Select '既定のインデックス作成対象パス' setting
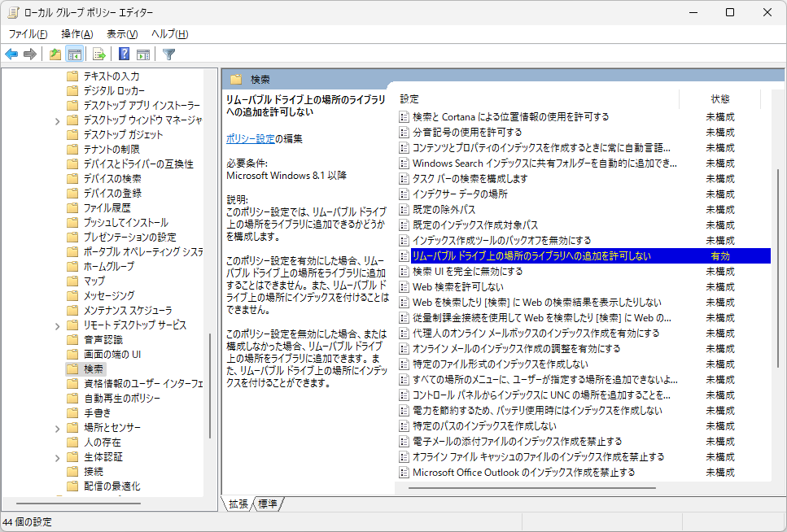This screenshot has width=787, height=532. point(475,225)
